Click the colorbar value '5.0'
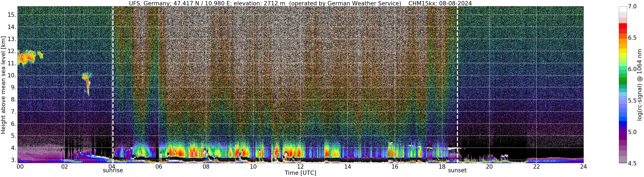The width and height of the screenshot is (644, 177). (632, 132)
